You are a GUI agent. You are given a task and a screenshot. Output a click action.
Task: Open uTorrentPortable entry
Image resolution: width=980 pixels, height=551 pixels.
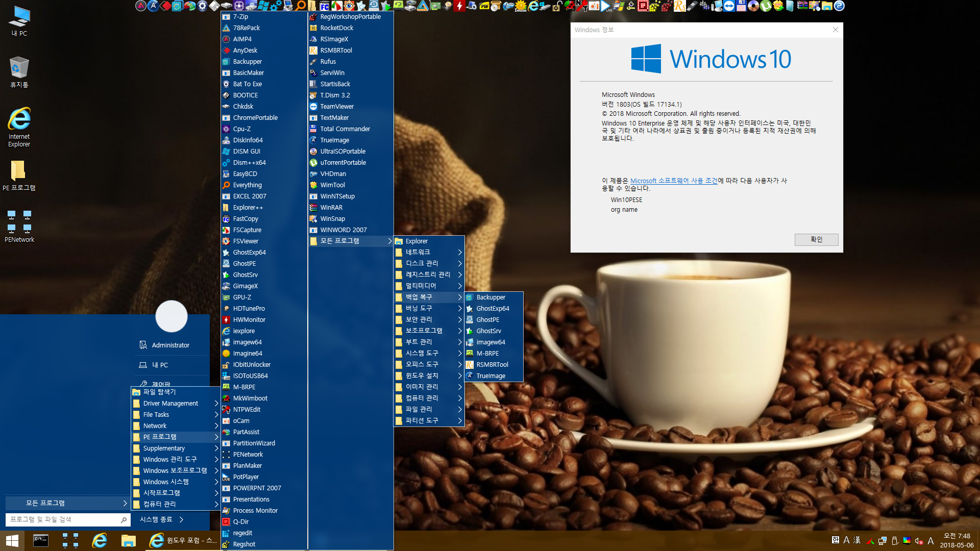click(x=351, y=163)
